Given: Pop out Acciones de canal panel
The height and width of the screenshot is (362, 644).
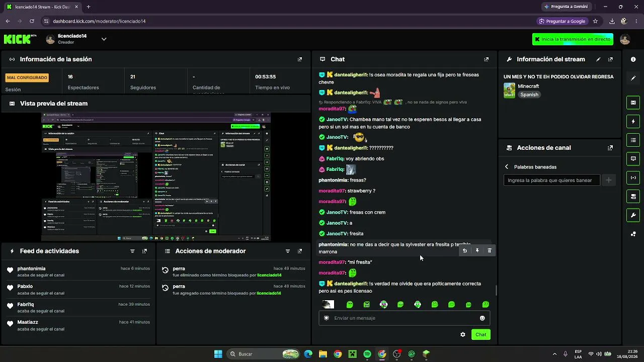Looking at the screenshot, I should coord(610,148).
